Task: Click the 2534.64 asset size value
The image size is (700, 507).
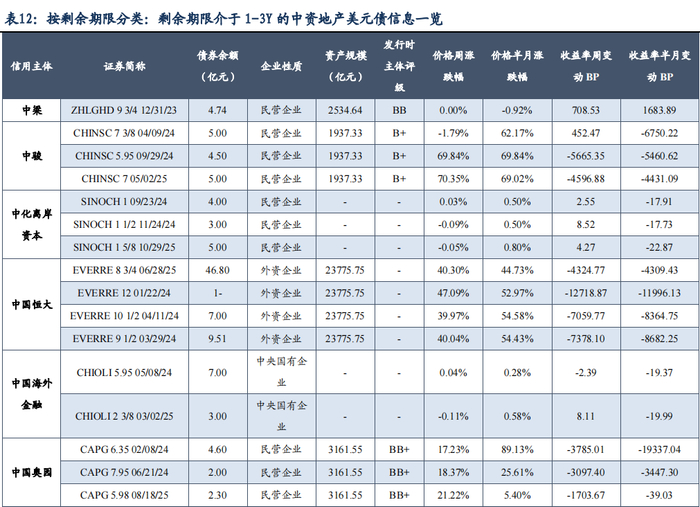Action: [x=345, y=110]
